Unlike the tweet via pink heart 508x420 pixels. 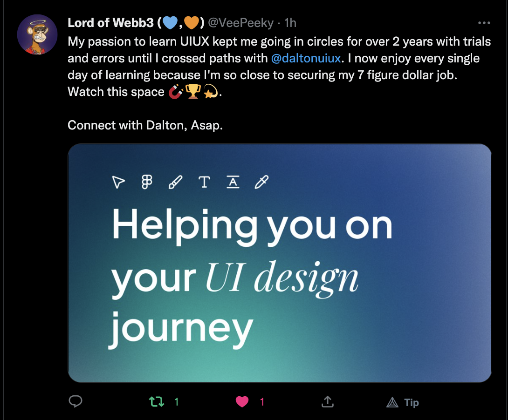coord(242,402)
